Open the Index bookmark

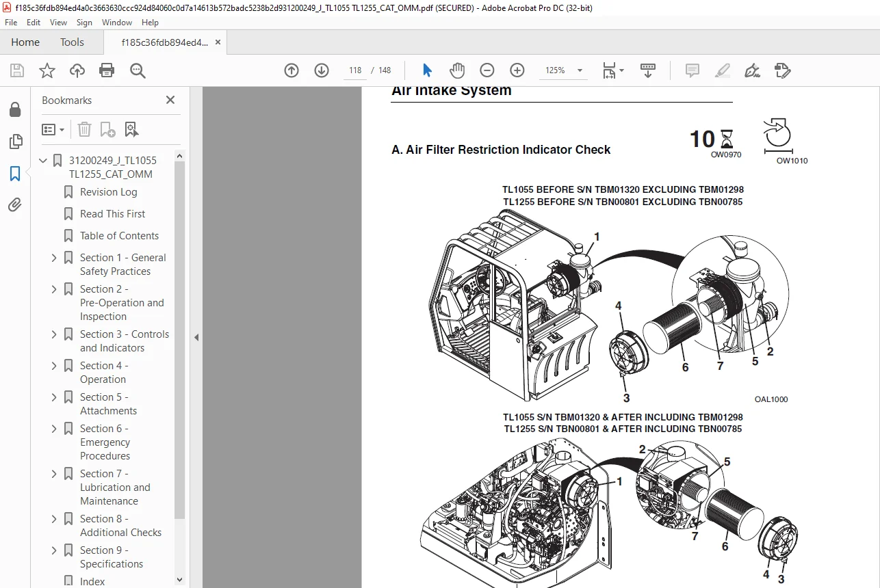[x=92, y=582]
